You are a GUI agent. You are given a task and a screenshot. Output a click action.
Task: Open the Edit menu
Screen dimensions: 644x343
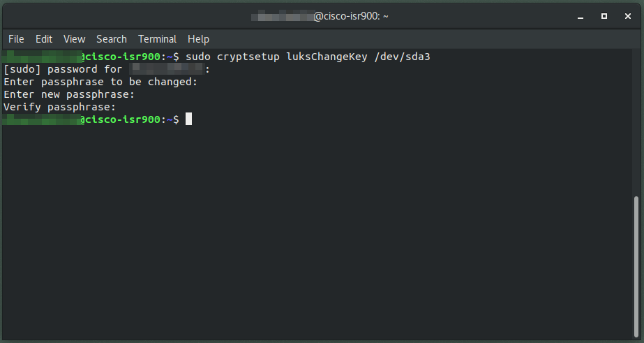[x=43, y=39]
